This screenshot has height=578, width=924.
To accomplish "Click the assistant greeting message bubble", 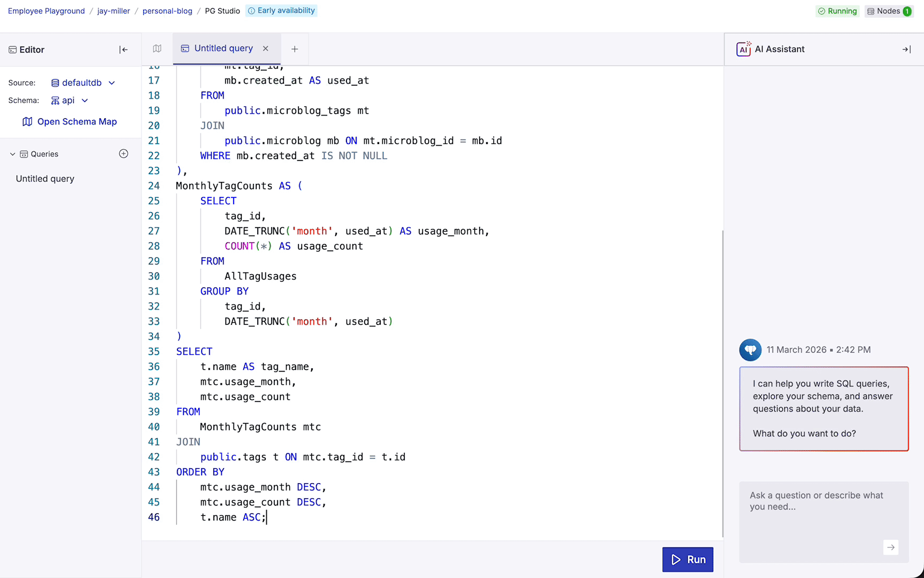I will (x=823, y=409).
